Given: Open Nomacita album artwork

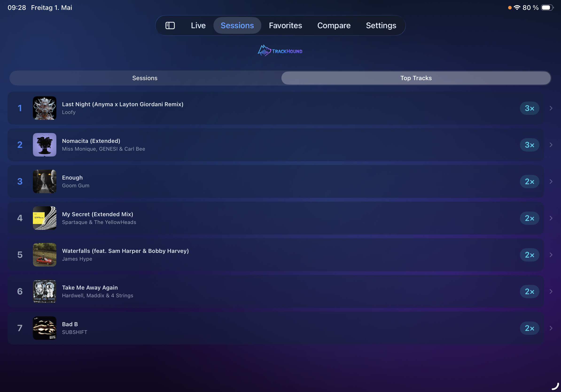Looking at the screenshot, I should coord(45,145).
